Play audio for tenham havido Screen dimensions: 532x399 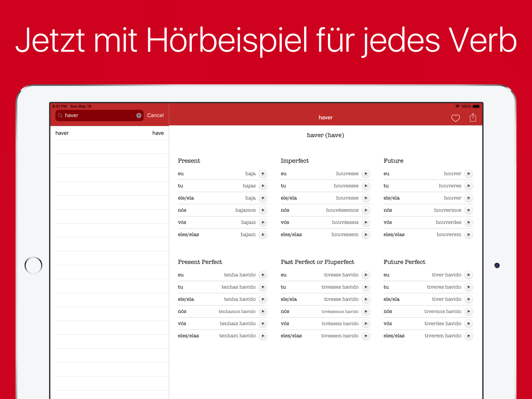click(x=263, y=336)
